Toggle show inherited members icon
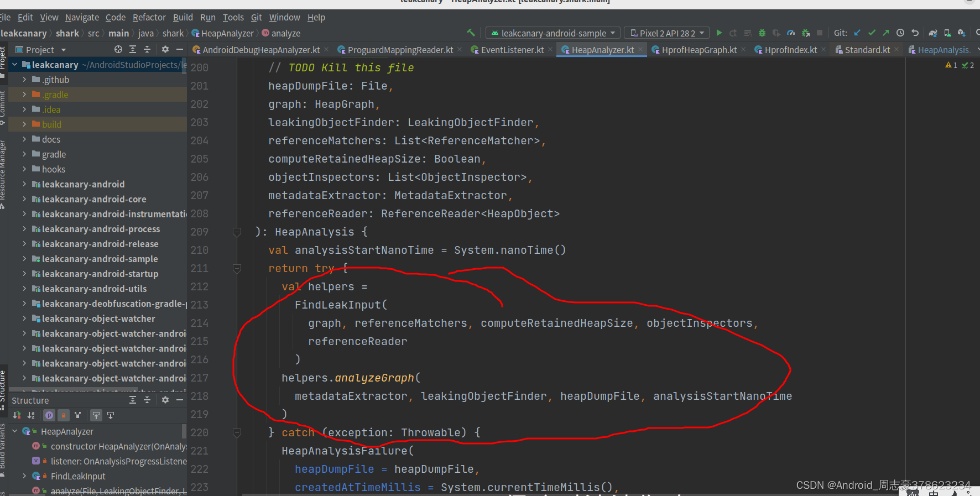The width and height of the screenshot is (980, 496). (x=78, y=415)
